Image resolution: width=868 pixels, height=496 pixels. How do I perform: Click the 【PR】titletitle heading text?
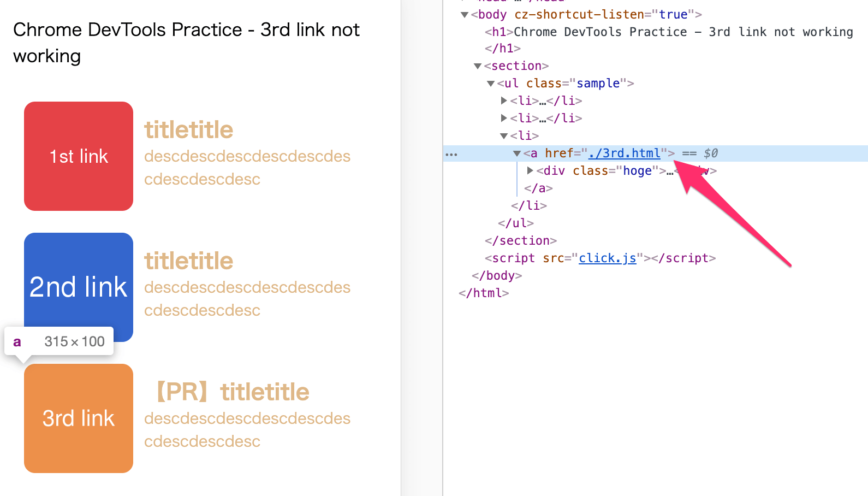[x=232, y=392]
